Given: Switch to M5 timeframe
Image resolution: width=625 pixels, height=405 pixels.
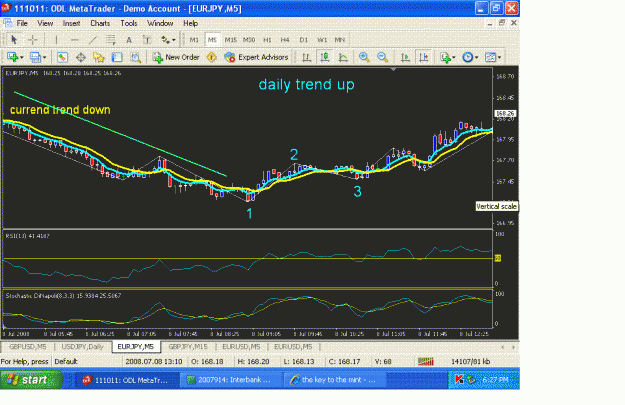Looking at the screenshot, I should (x=212, y=39).
